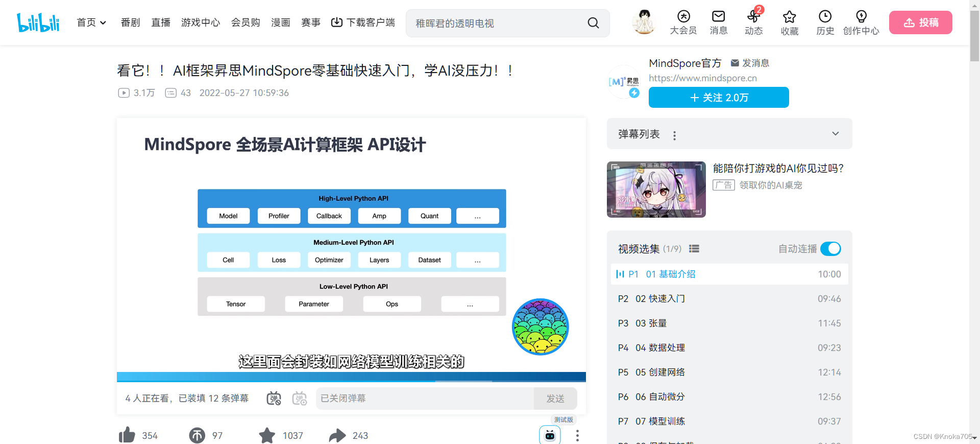Give coins with the 投币 icon
980x444 pixels.
coord(197,435)
